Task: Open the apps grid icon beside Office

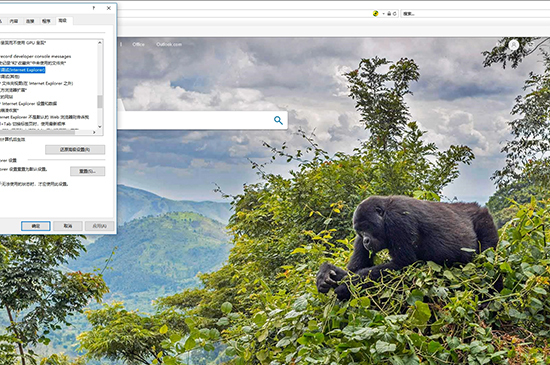Action: (x=121, y=45)
